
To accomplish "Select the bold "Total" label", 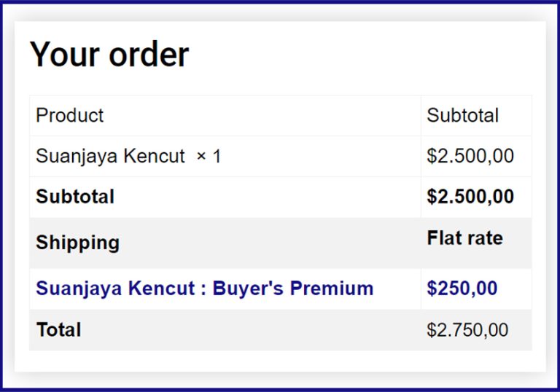I will [58, 329].
